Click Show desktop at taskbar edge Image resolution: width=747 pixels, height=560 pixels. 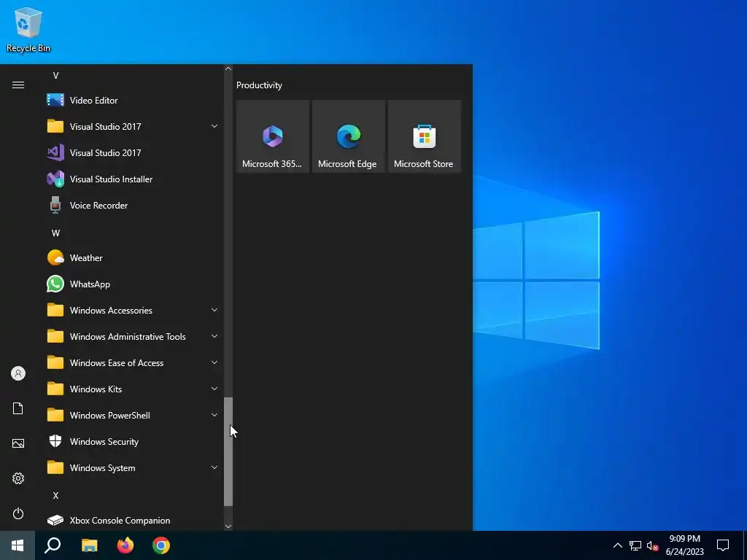[x=745, y=545]
